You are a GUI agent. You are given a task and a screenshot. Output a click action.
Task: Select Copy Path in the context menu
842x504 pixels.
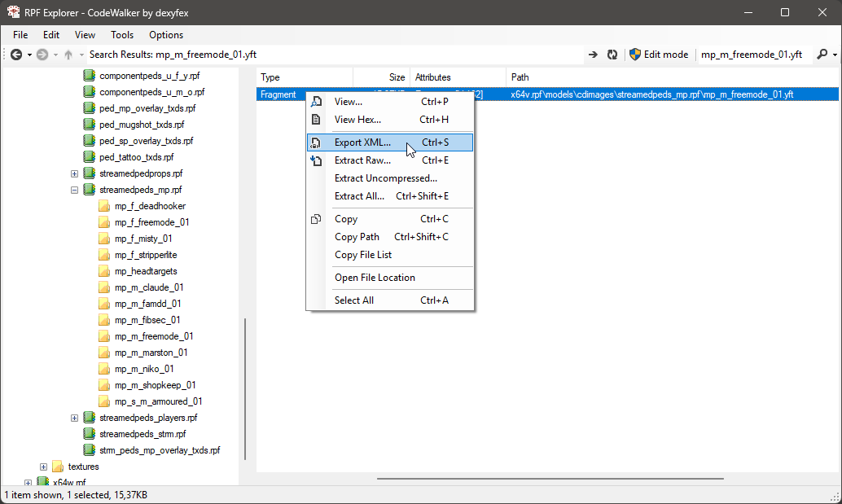pos(357,237)
